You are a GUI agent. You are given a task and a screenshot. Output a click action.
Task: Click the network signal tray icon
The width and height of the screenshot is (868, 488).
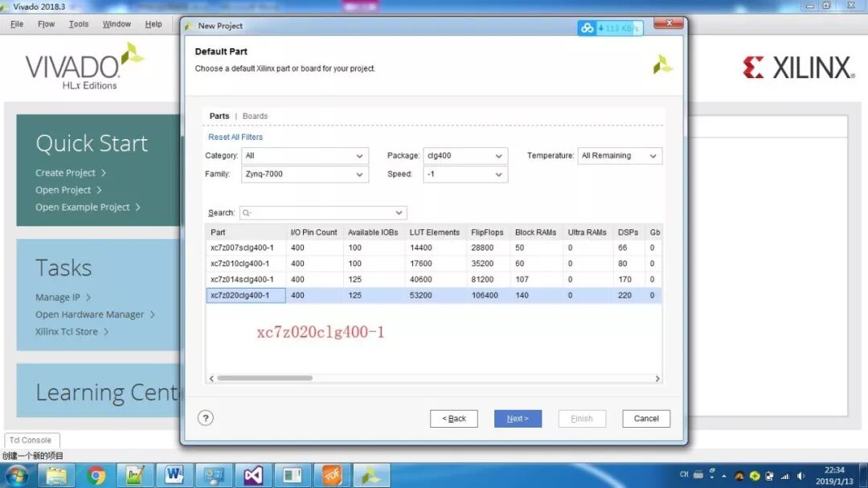pos(785,476)
